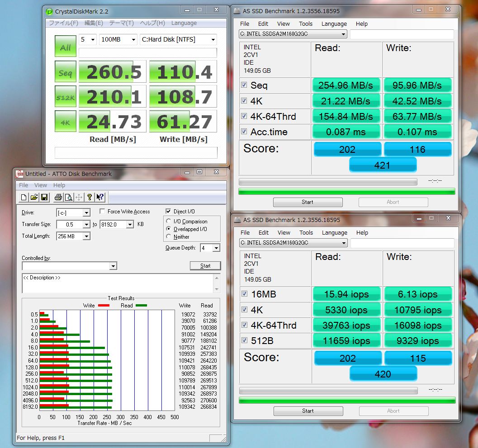
Task: Click the Print Preview icon in ATTO toolbar
Action: [x=69, y=198]
